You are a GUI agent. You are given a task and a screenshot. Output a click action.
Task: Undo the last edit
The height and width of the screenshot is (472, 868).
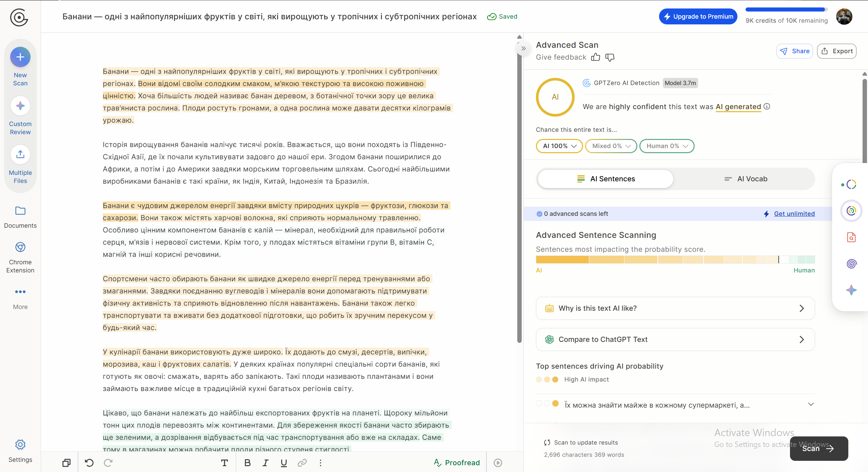tap(89, 463)
